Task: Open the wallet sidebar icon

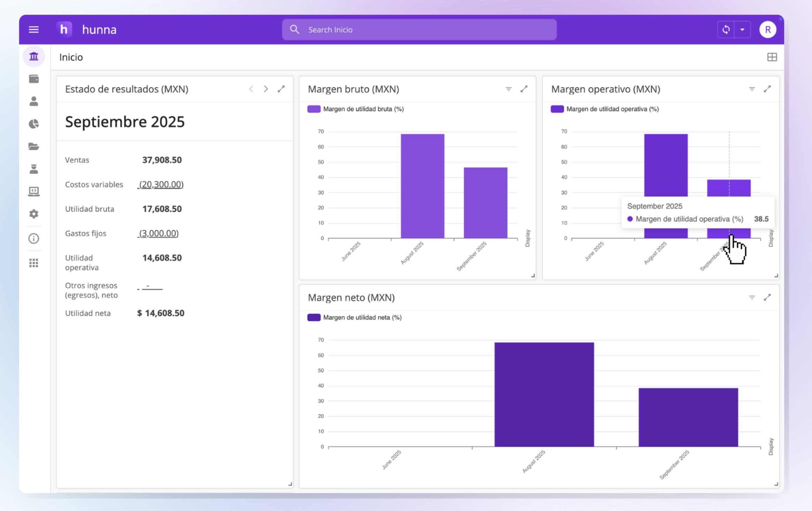Action: [34, 79]
